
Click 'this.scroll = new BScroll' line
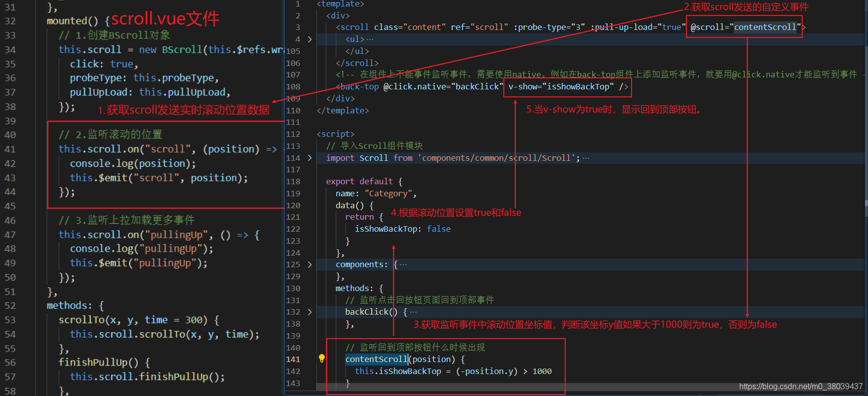pos(171,49)
